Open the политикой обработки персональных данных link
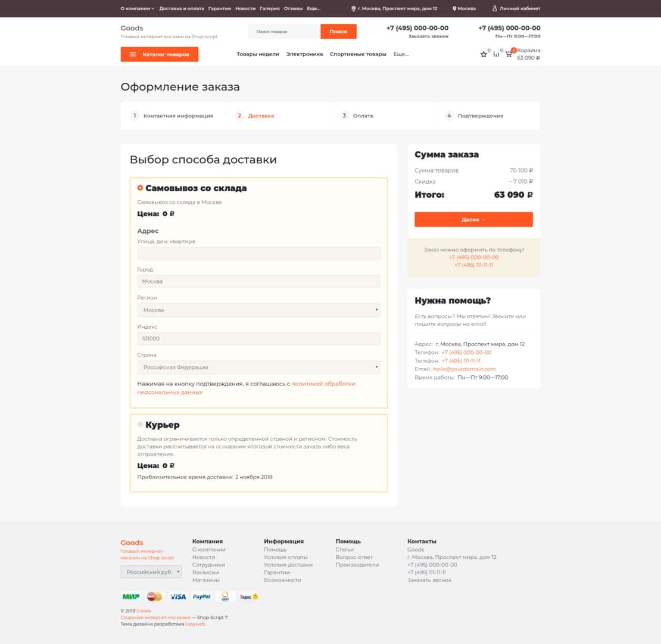The height and width of the screenshot is (644, 661). (x=246, y=388)
